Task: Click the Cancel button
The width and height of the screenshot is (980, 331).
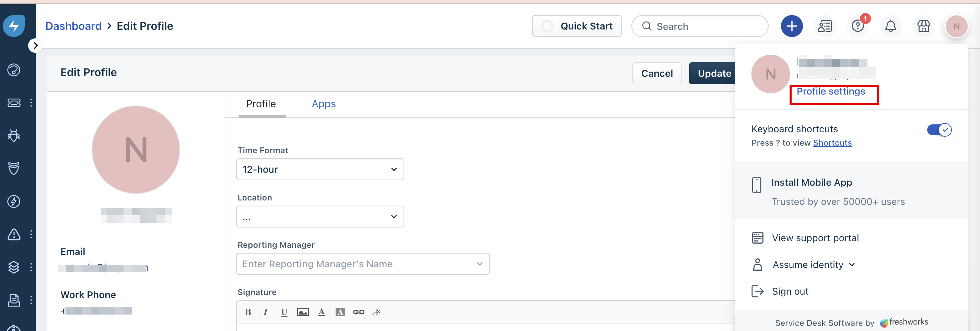Action: tap(657, 73)
